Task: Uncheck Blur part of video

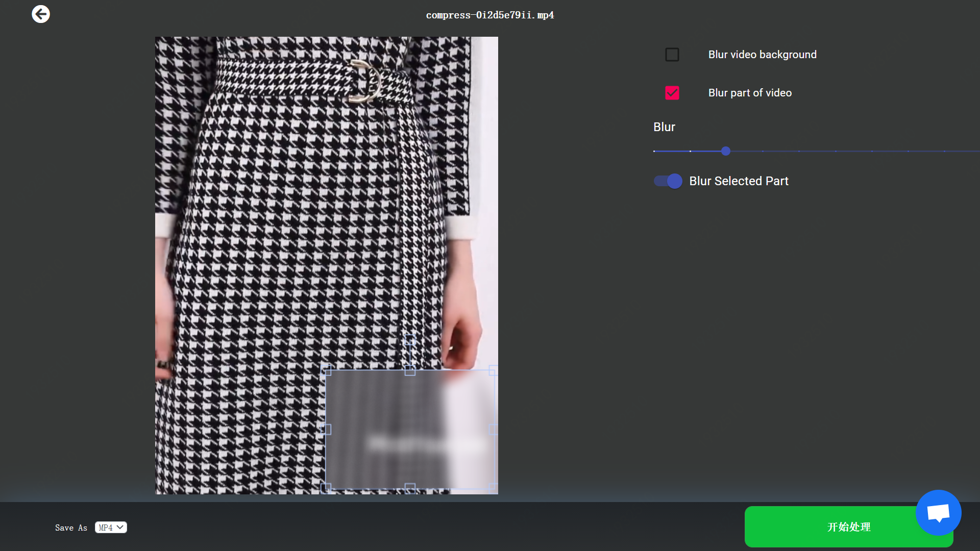Action: (x=672, y=92)
